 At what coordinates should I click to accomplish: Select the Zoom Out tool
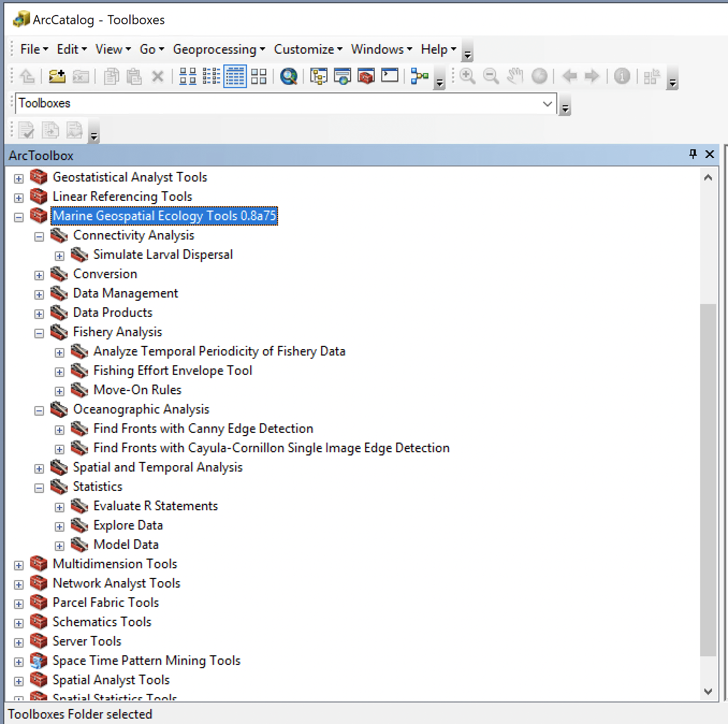(x=491, y=76)
